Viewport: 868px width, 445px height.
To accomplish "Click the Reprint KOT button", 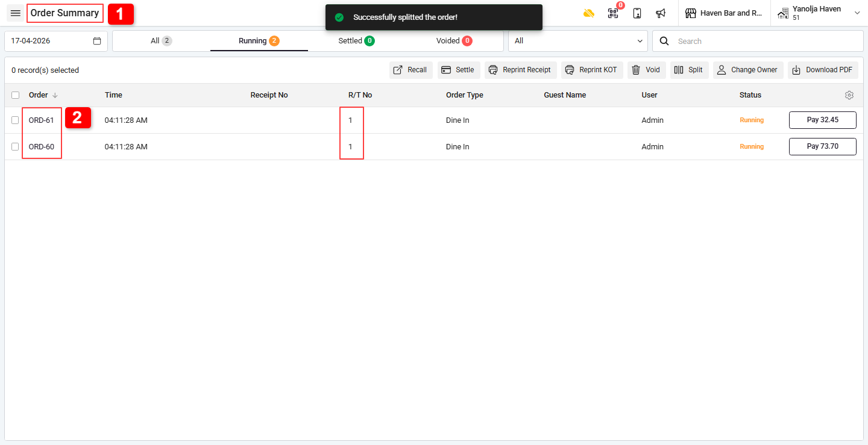I will point(592,70).
